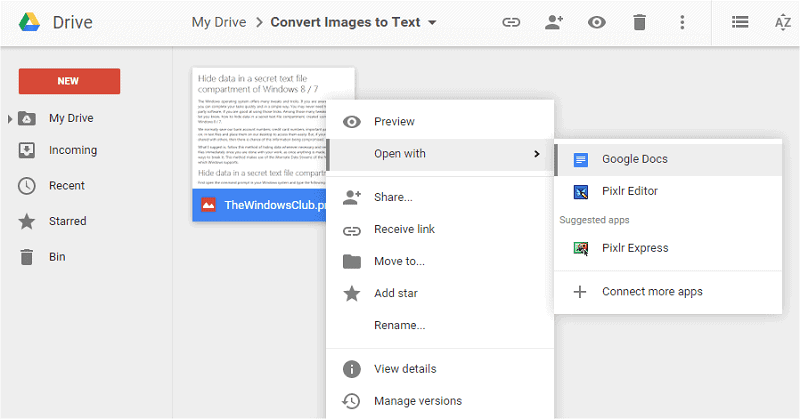Expand the My Drive tree arrow
The height and width of the screenshot is (419, 800).
tap(11, 119)
